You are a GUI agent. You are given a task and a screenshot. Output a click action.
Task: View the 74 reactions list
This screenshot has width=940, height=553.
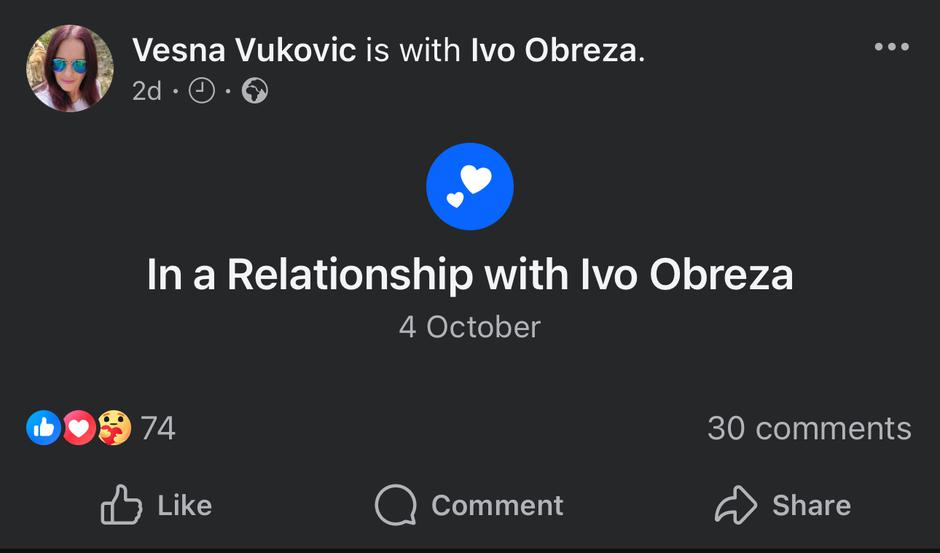[158, 428]
